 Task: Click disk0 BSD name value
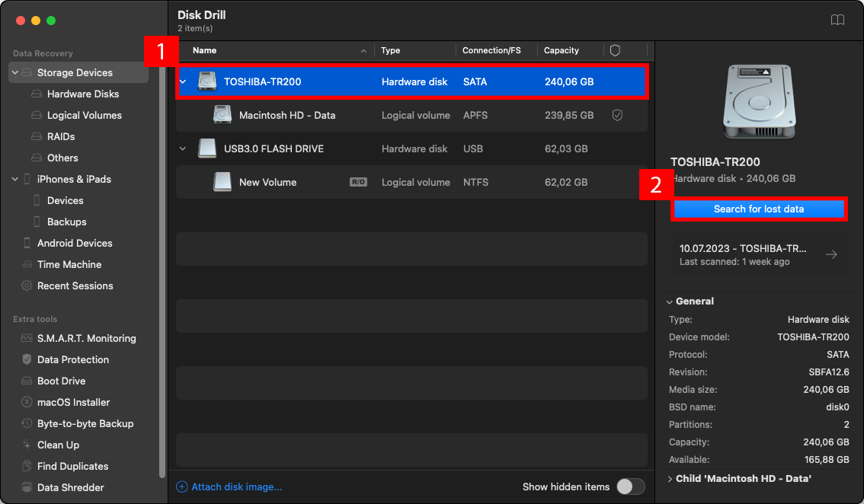pos(837,407)
